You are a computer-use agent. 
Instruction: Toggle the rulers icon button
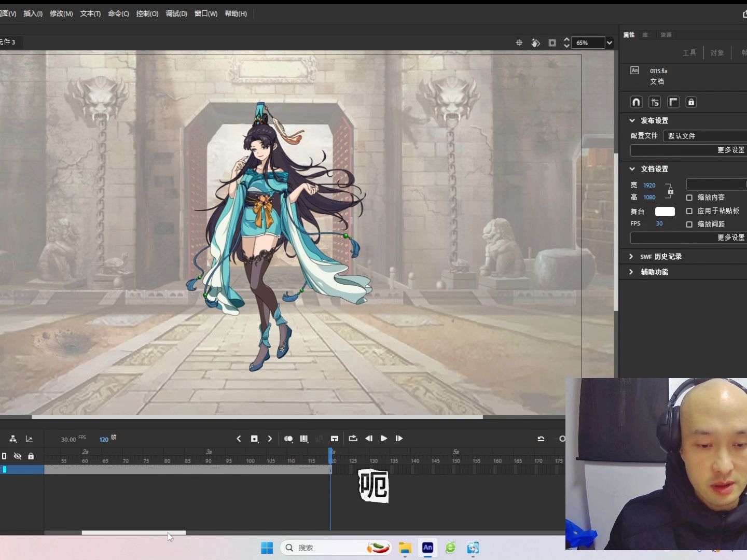(673, 102)
